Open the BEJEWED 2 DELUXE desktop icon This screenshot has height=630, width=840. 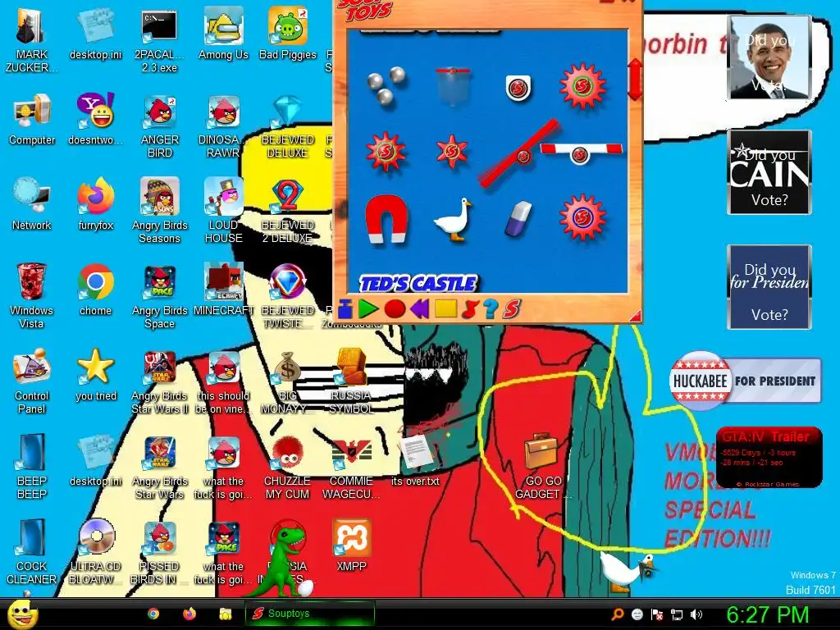288,211
